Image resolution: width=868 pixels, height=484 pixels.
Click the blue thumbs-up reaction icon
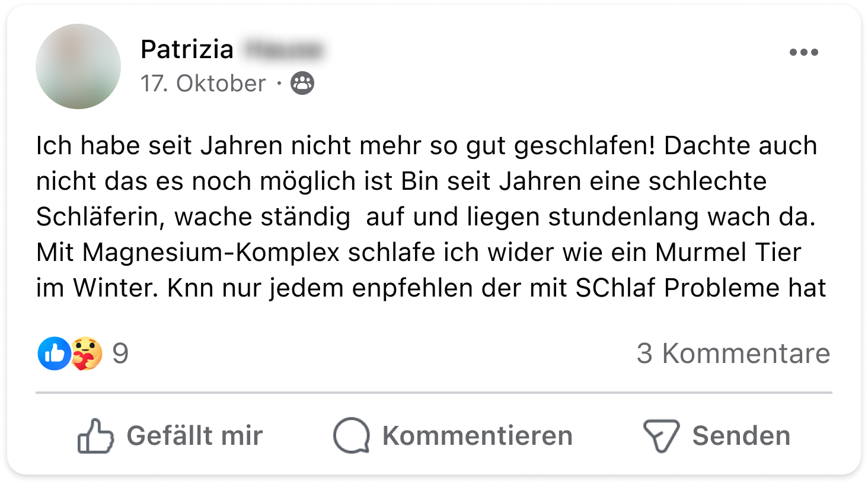coord(54,354)
